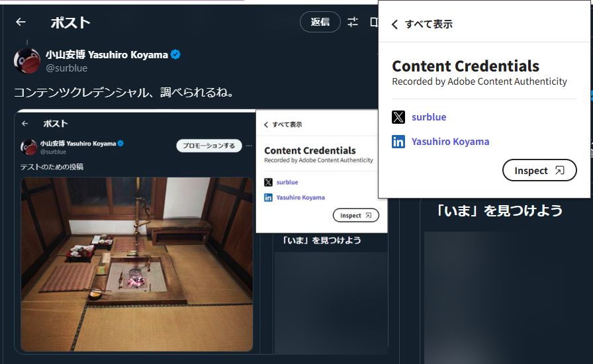The height and width of the screenshot is (364, 593).
Task: Open the reply filter sliders icon
Action: coord(353,23)
